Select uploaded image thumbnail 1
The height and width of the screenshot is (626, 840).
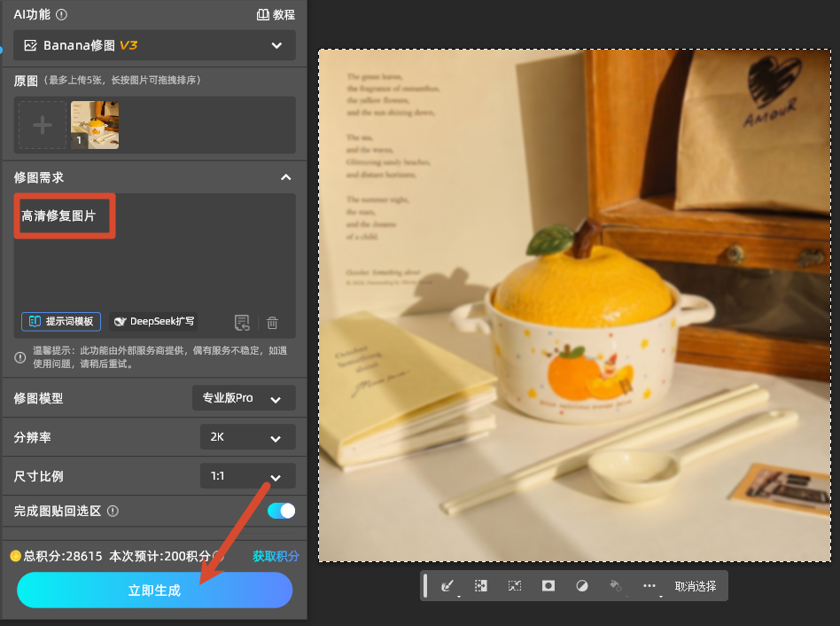point(95,125)
